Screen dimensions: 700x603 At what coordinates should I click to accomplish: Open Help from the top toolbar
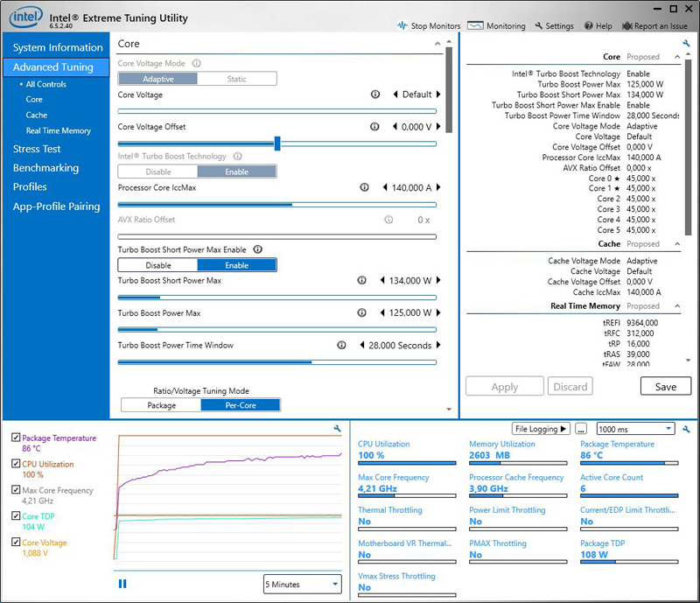tap(598, 26)
